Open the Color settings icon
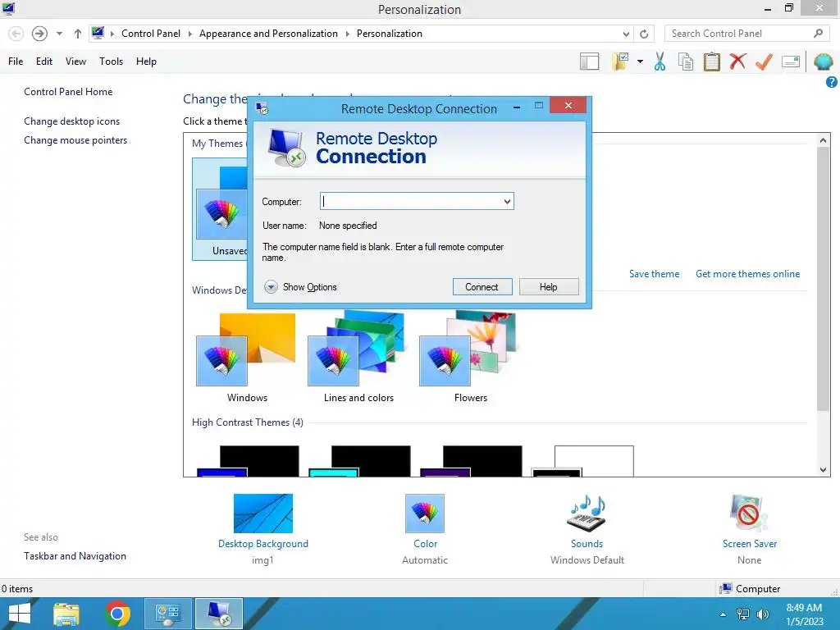Image resolution: width=840 pixels, height=630 pixels. point(425,514)
